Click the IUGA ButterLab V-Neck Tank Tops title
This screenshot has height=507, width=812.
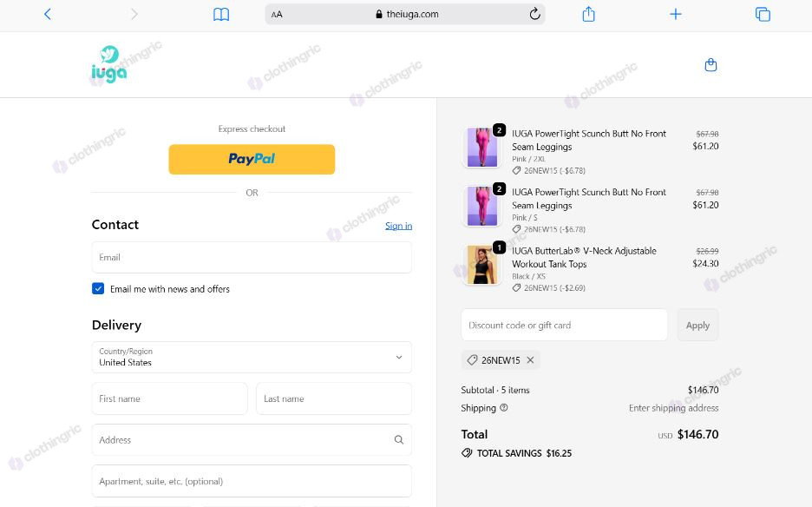point(584,257)
